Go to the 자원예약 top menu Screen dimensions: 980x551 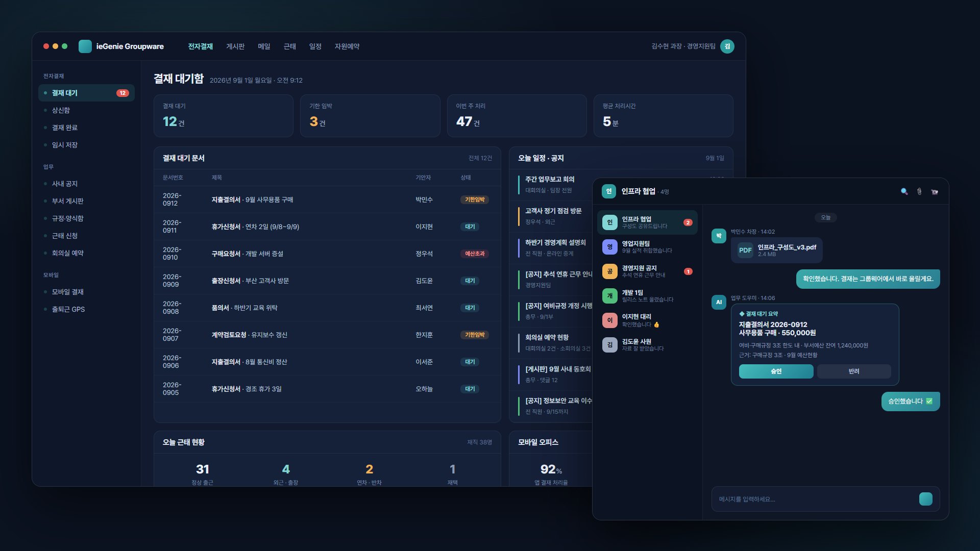coord(347,46)
